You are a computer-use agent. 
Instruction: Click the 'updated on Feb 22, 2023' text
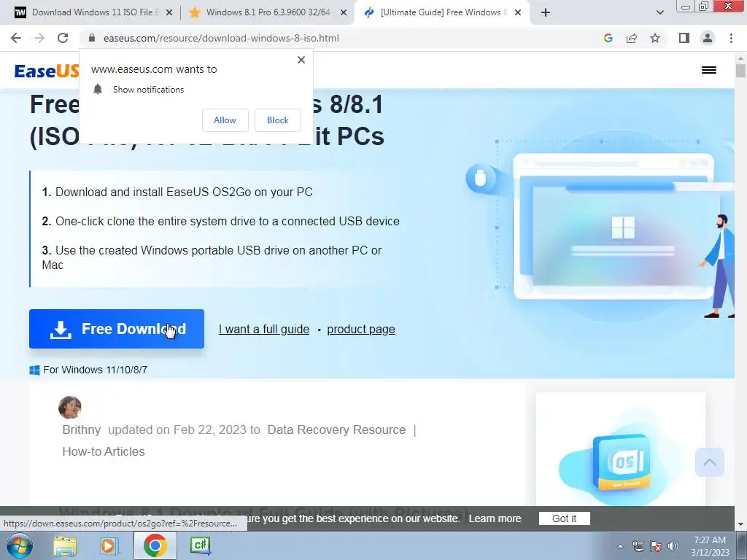click(x=184, y=429)
